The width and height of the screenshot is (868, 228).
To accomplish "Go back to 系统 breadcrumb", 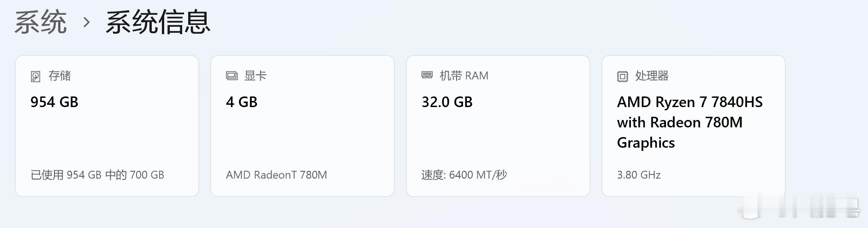I will click(x=41, y=22).
